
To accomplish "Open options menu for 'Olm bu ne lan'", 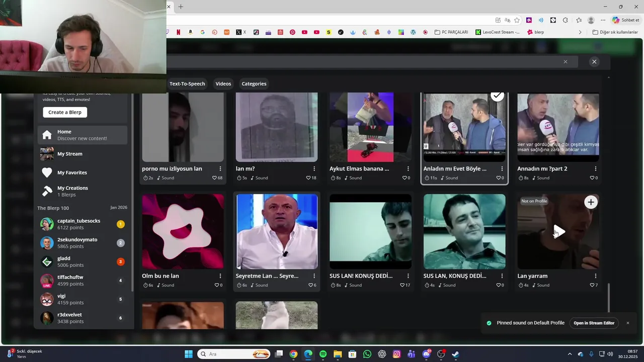I will tap(220, 276).
